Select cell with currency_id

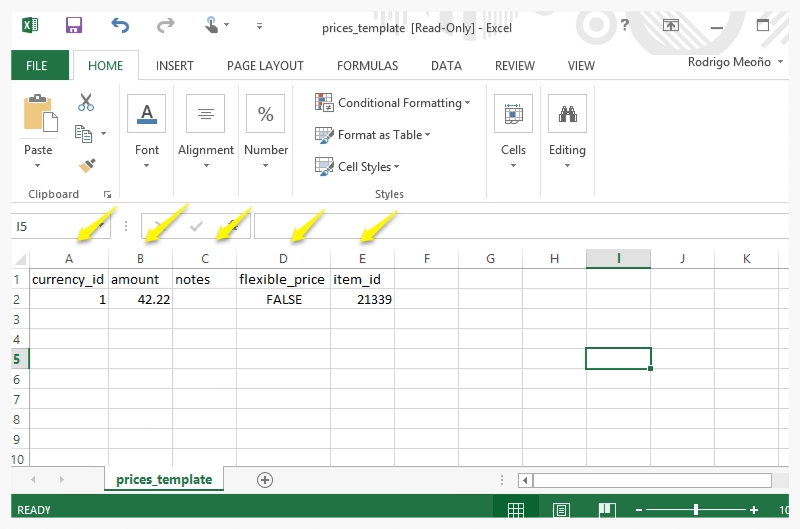coord(69,279)
